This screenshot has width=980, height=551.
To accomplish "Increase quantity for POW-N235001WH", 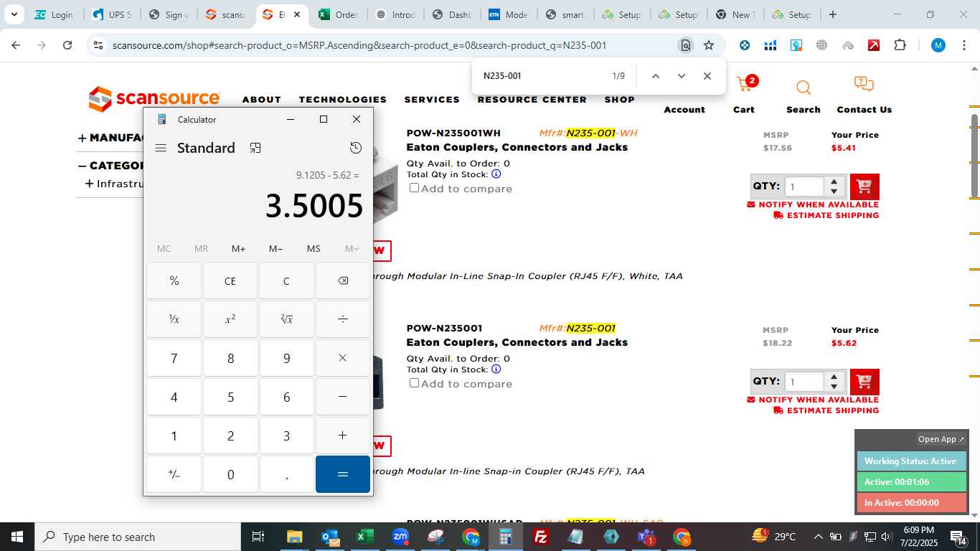I will click(x=834, y=182).
